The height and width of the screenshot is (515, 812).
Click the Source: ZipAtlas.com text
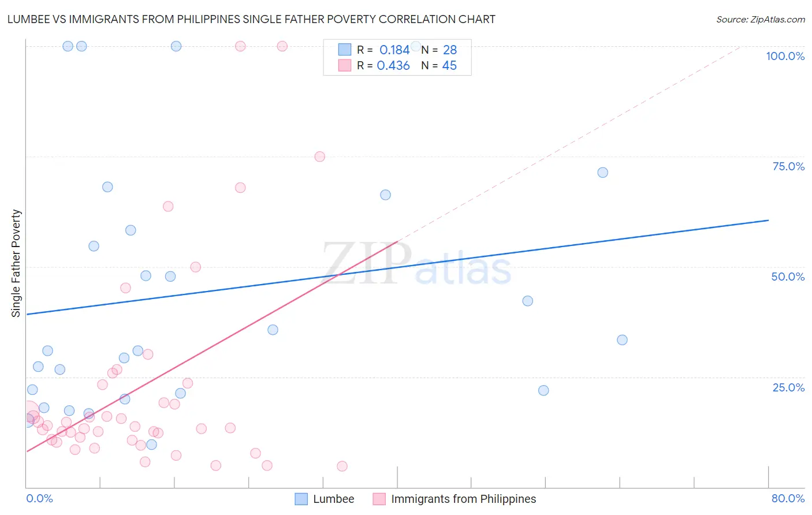(761, 19)
